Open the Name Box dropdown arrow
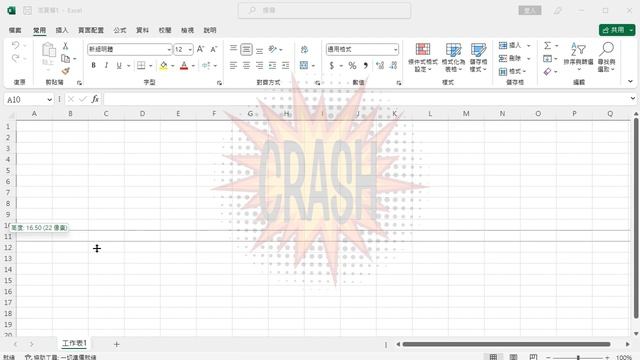 pos(49,100)
